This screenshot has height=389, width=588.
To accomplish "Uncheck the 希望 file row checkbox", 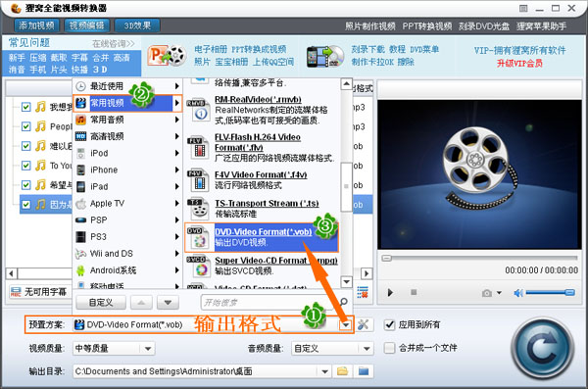I will tap(25, 185).
